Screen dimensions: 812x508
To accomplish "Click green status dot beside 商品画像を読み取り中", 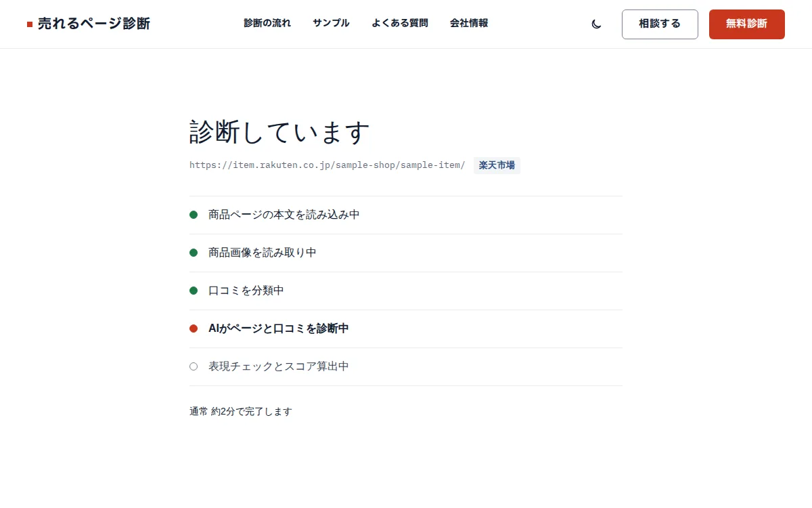I will pos(194,253).
